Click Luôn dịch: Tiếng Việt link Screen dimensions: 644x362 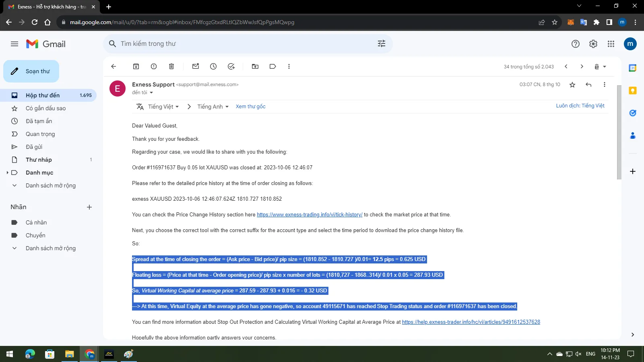tap(580, 106)
